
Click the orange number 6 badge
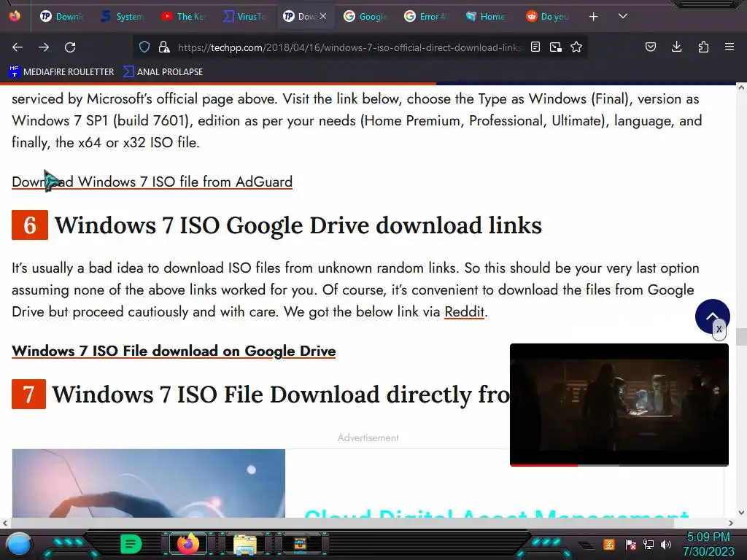29,225
